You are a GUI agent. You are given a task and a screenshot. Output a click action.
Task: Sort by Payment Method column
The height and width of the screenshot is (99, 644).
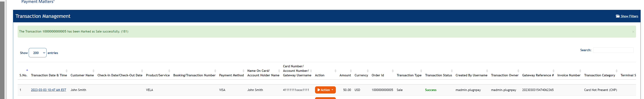click(231, 75)
